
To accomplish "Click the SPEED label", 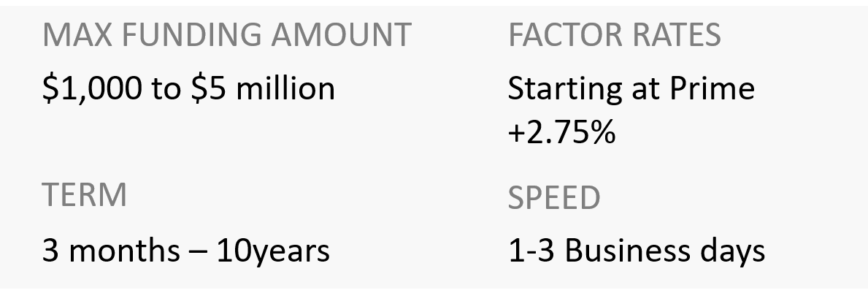I will (x=554, y=197).
